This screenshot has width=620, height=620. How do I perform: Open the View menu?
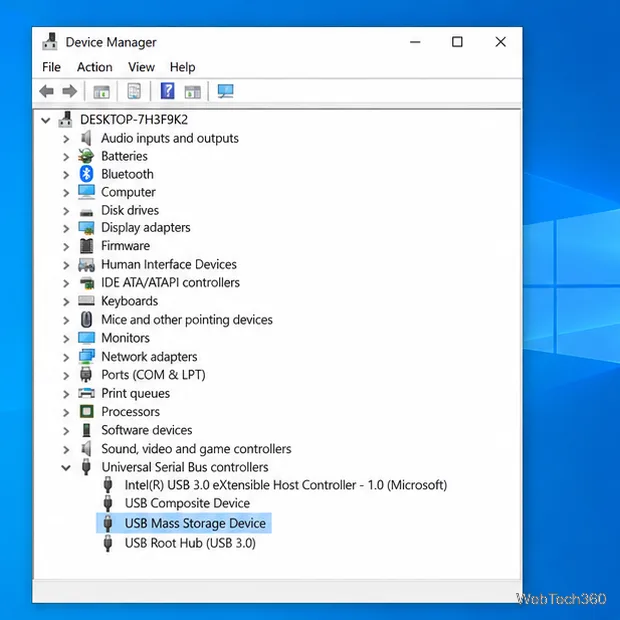[x=141, y=67]
